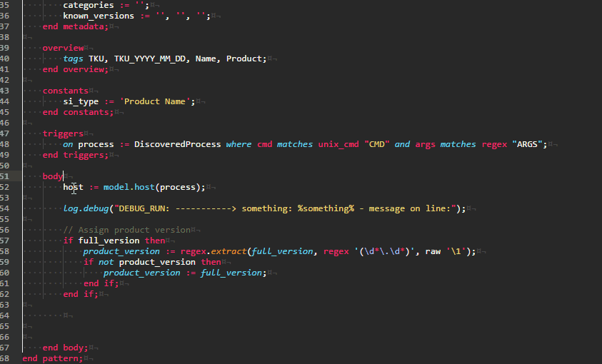This screenshot has width=602, height=364.
Task: Click the 'body' keyword on line 51
Action: coord(53,176)
